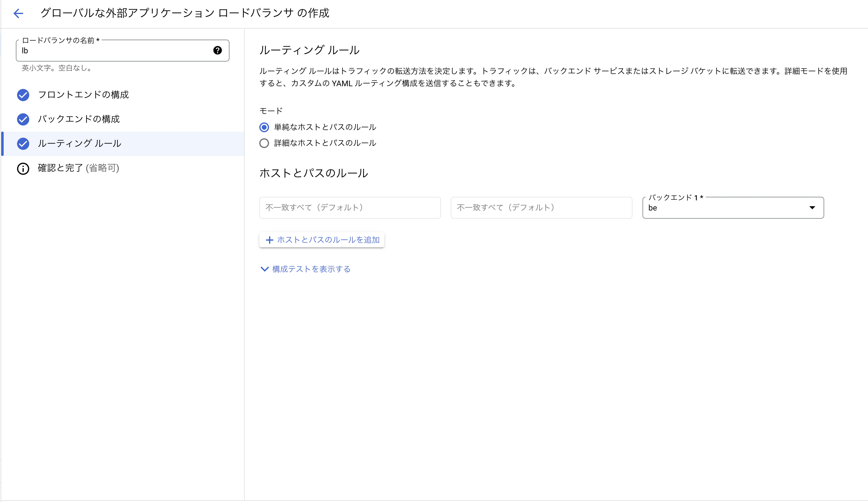Click the ルーティング ルール heading text
The image size is (868, 502).
(x=309, y=50)
